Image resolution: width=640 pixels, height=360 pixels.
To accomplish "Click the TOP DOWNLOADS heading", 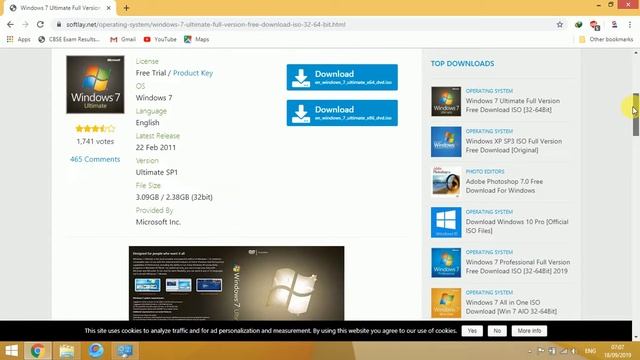I will coord(462,64).
